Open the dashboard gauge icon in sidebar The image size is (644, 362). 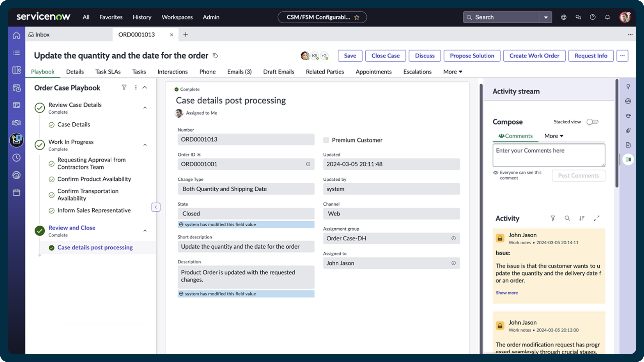(16, 175)
